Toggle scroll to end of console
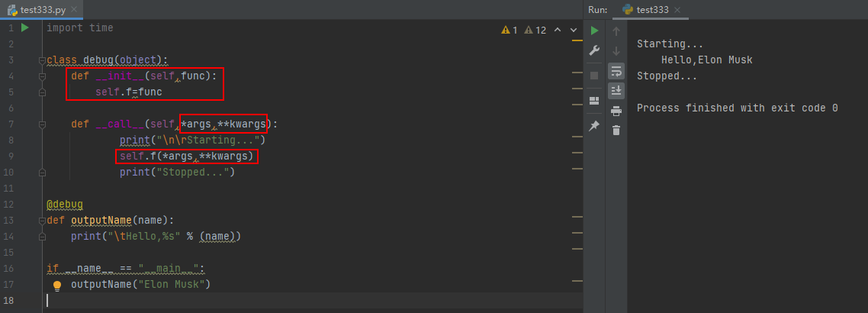The image size is (868, 313). click(x=616, y=91)
